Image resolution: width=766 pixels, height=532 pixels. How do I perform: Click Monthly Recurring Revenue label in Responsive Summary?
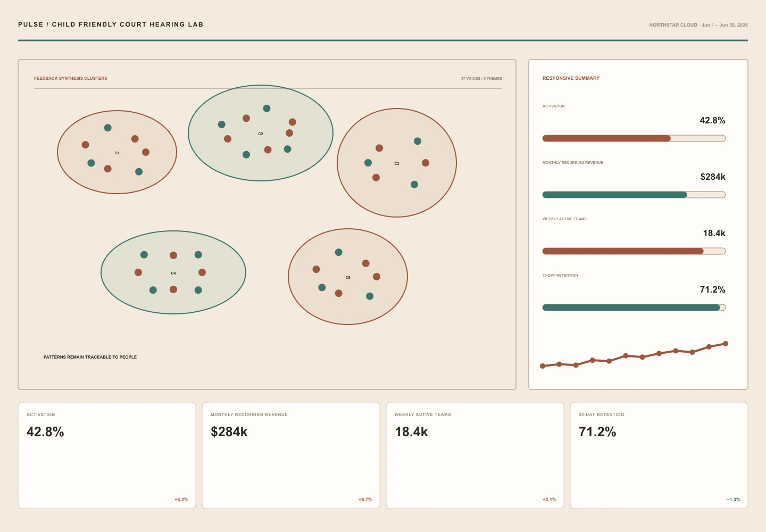coord(573,163)
